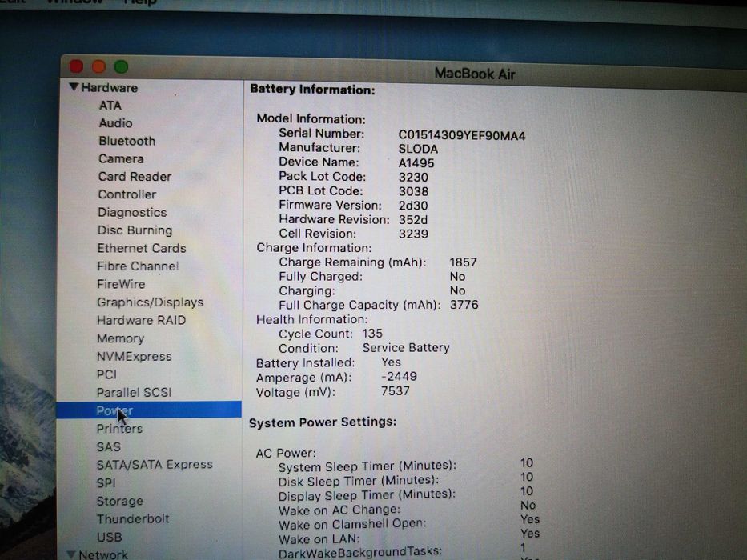Close the MacBook Air window
Image resolution: width=747 pixels, height=560 pixels.
[76, 66]
